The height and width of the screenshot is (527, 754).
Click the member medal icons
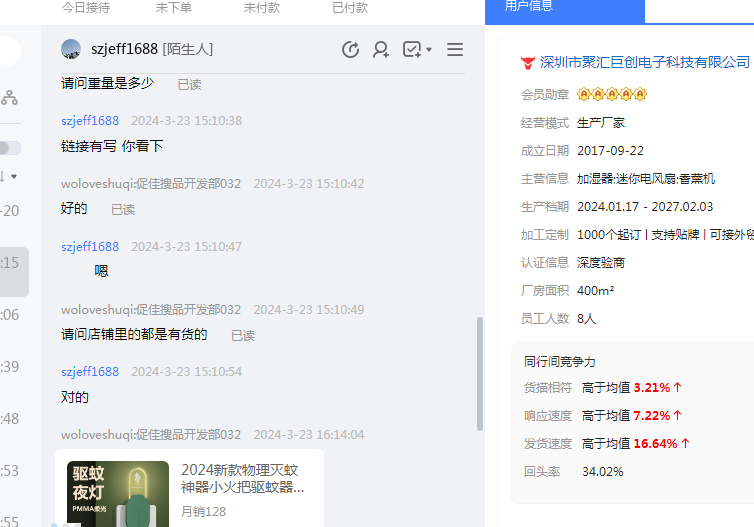coord(612,95)
